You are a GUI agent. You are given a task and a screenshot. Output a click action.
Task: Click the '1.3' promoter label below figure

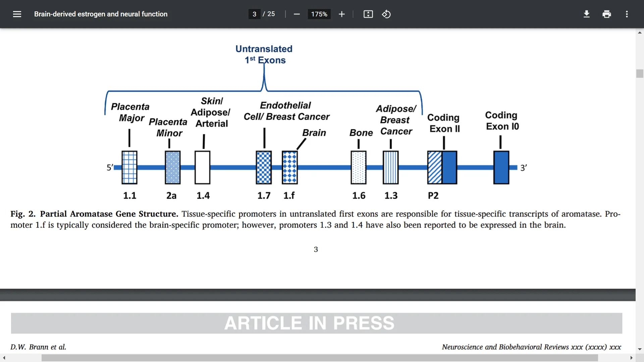click(x=391, y=195)
